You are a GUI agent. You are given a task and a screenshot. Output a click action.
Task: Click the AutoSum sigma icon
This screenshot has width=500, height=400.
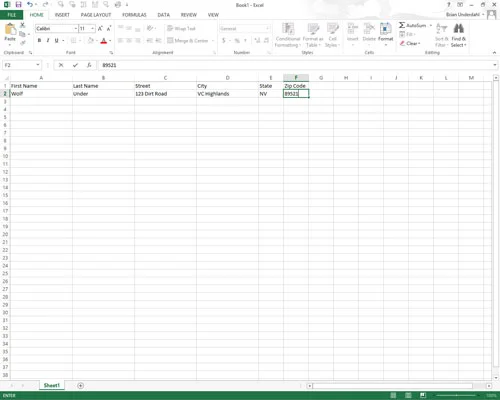(402, 25)
